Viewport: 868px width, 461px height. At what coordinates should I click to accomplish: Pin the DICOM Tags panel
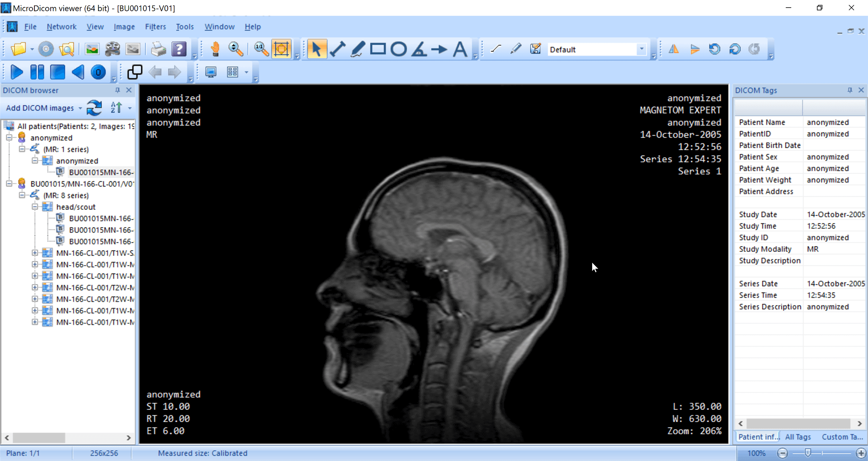coord(849,90)
